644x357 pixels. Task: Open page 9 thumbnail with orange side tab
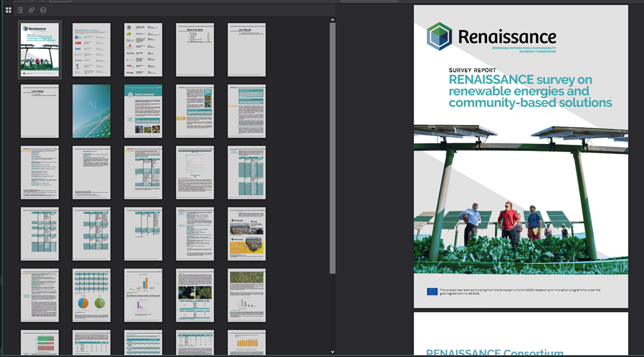(195, 111)
